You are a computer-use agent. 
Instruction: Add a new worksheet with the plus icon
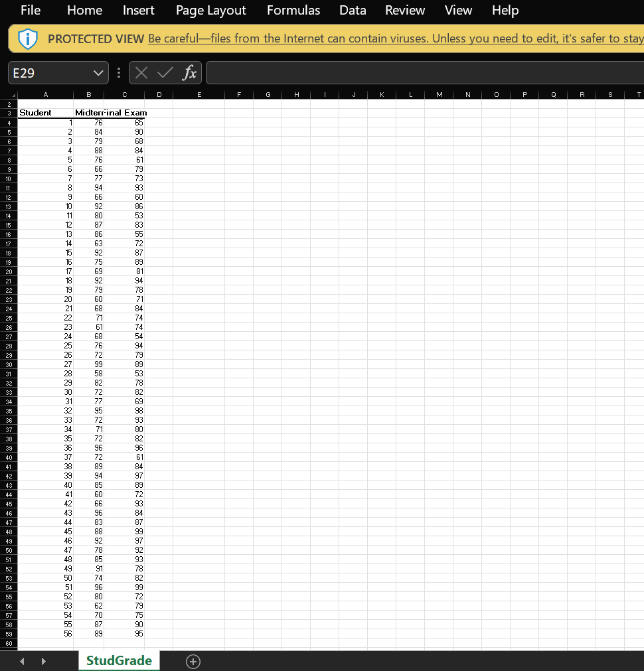(x=193, y=661)
